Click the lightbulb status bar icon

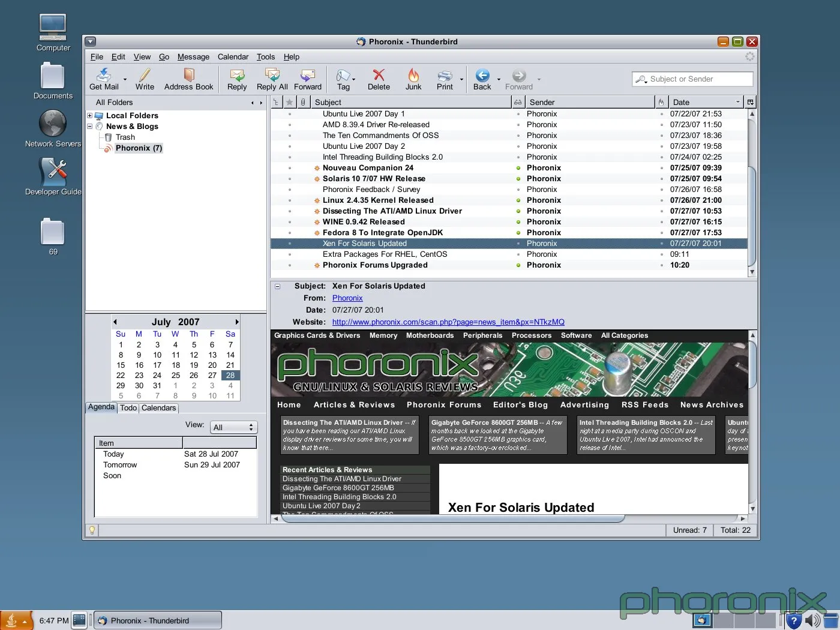point(92,530)
